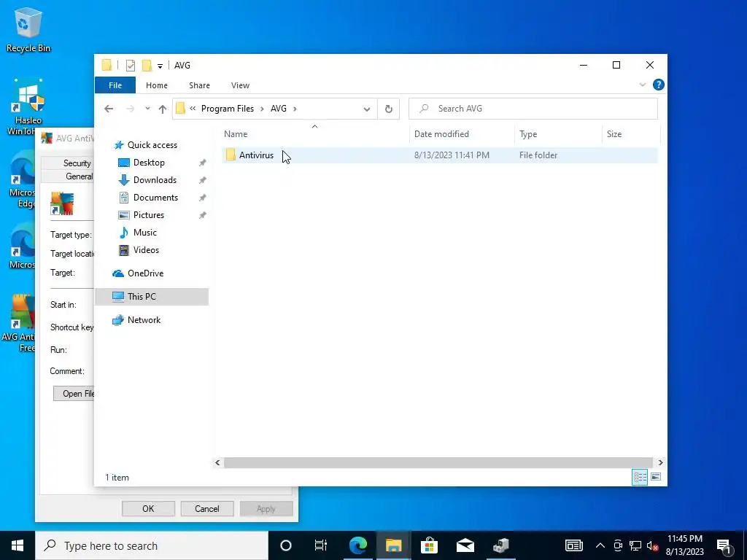
Task: Click the File Explorer taskbar button
Action: [x=393, y=545]
